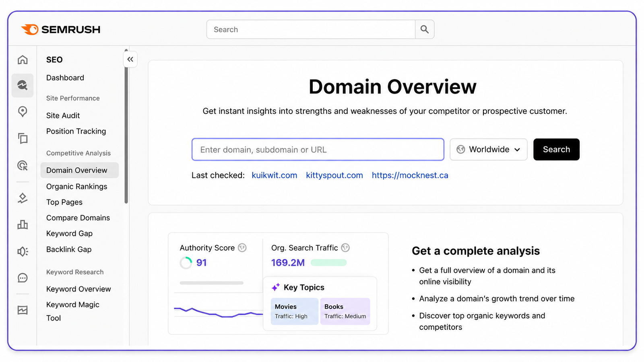
Task: Open last checked kittyspout.com link
Action: coord(334,175)
